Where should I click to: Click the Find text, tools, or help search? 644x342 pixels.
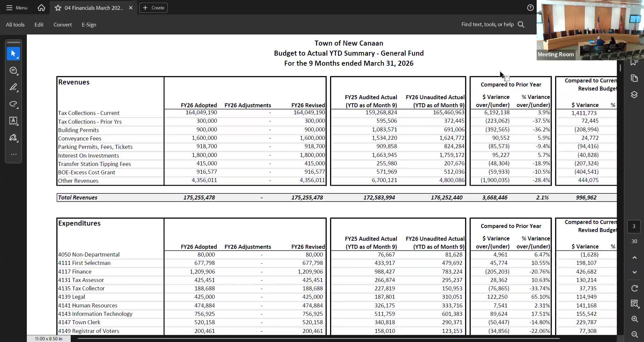click(x=492, y=24)
